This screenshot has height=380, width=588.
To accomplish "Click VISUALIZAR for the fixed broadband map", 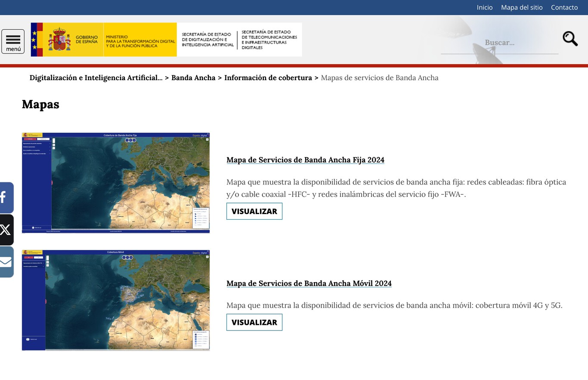I will point(254,211).
